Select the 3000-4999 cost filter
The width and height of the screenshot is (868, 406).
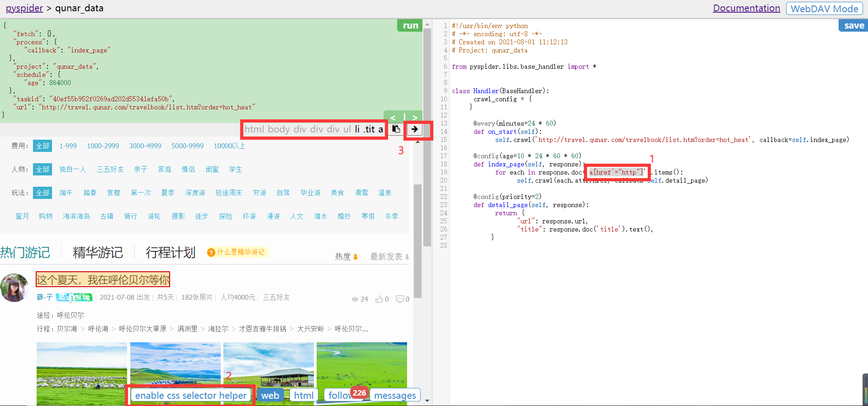coord(145,146)
